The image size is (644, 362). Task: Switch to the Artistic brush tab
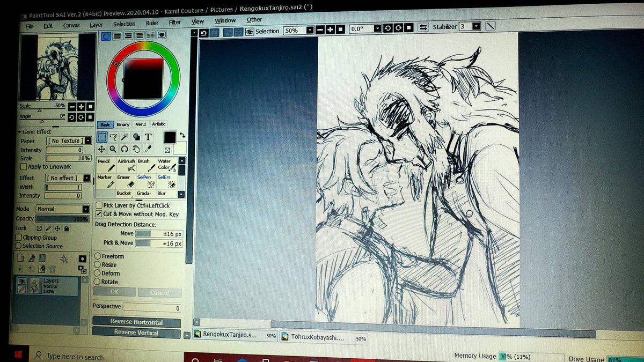[159, 124]
